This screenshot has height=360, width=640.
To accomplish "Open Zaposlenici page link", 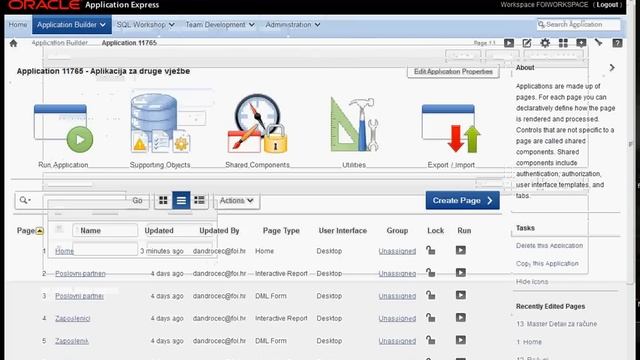I will pyautogui.click(x=73, y=318).
